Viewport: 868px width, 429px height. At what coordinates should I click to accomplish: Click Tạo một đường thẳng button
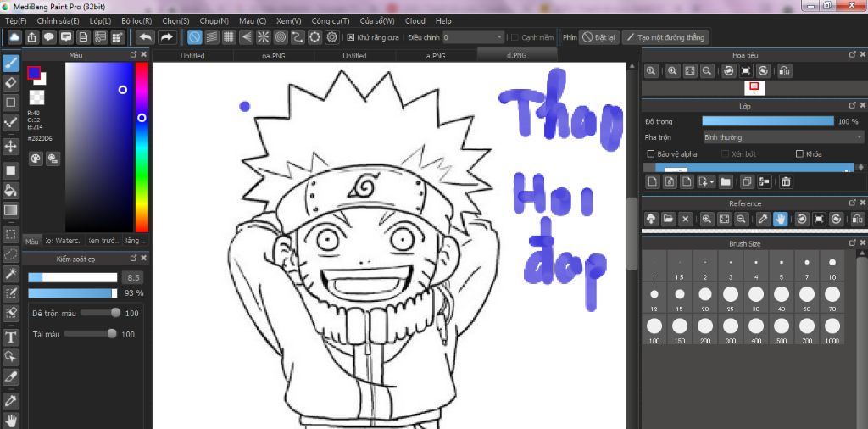tap(665, 37)
